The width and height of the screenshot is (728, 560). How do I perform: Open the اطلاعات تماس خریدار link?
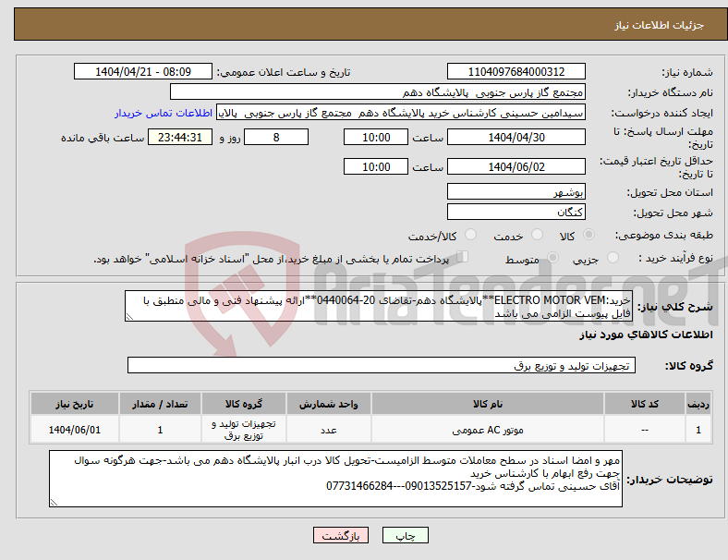coord(164,113)
